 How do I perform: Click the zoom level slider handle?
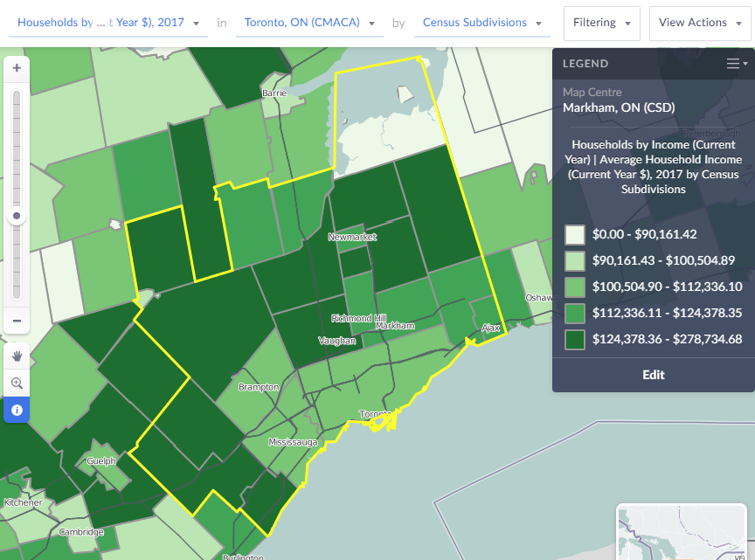[x=17, y=216]
